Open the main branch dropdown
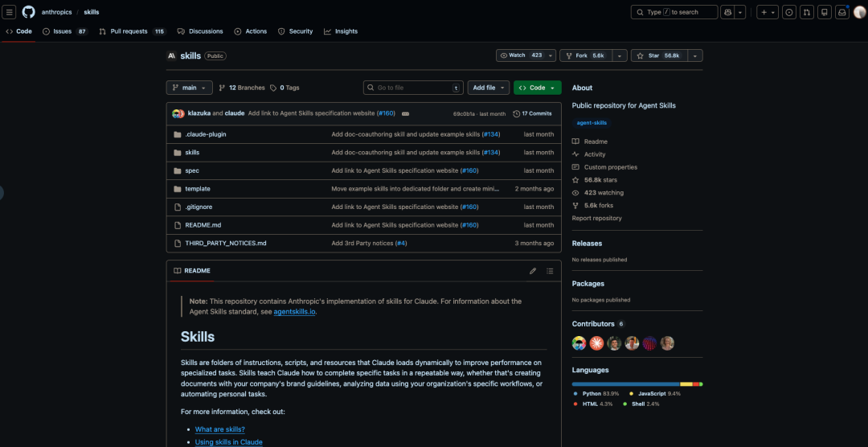Image resolution: width=868 pixels, height=447 pixels. coord(190,88)
